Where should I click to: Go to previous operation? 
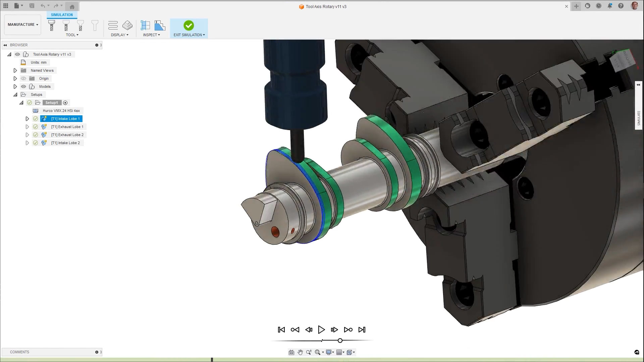(295, 330)
